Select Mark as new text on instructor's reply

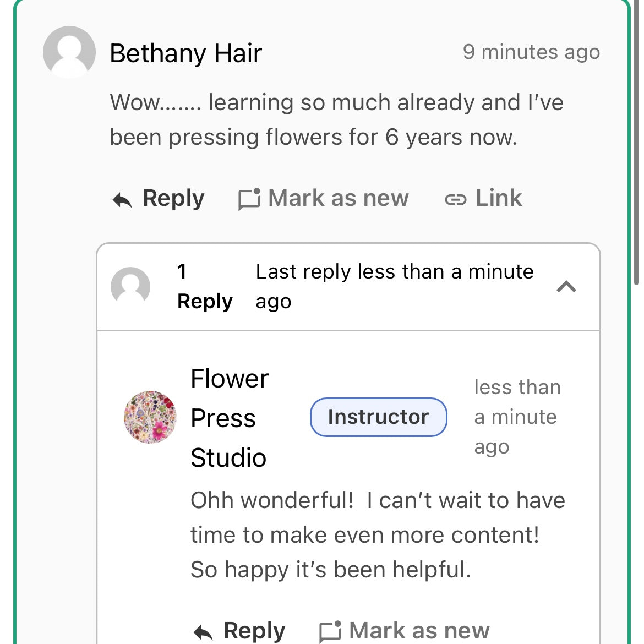click(x=419, y=631)
